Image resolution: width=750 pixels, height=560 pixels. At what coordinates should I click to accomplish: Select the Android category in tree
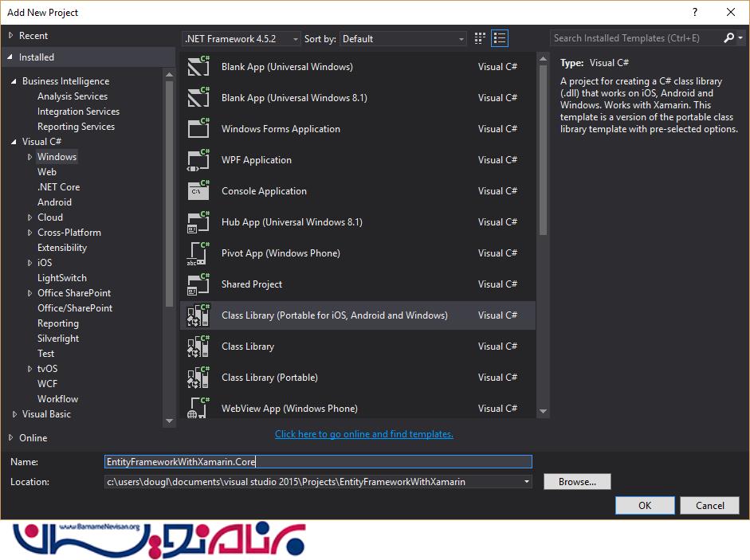(54, 202)
